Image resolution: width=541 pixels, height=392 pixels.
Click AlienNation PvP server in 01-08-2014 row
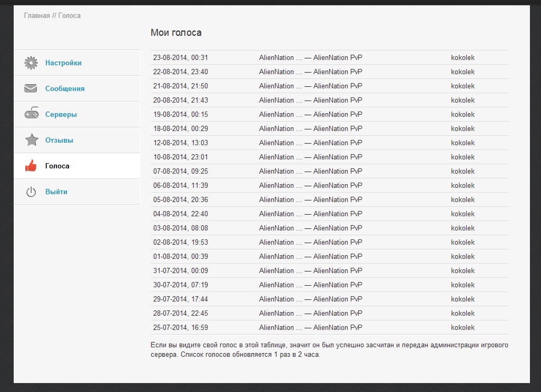310,256
